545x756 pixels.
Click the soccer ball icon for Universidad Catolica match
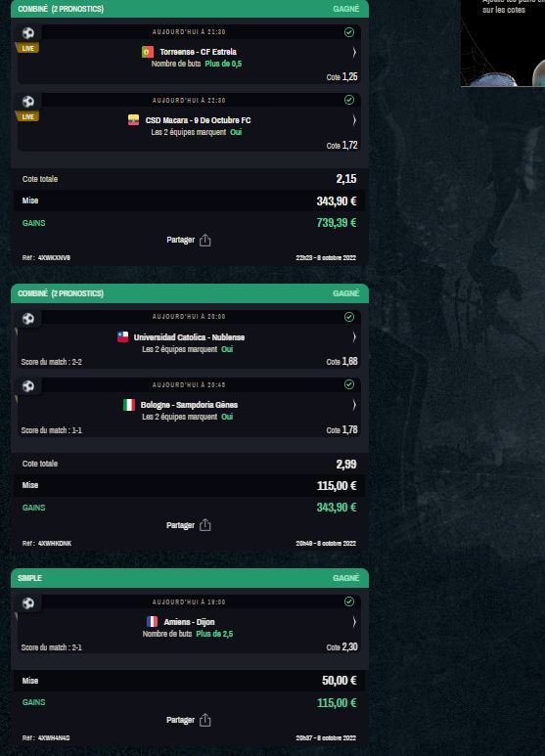click(x=28, y=318)
